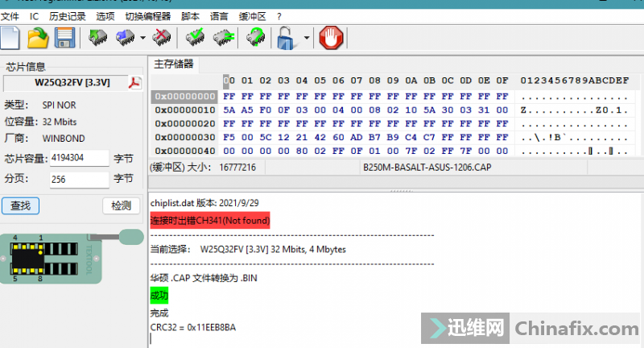The width and height of the screenshot is (644, 348).
Task: Click buffer size 16777216 in status bar
Action: (237, 168)
